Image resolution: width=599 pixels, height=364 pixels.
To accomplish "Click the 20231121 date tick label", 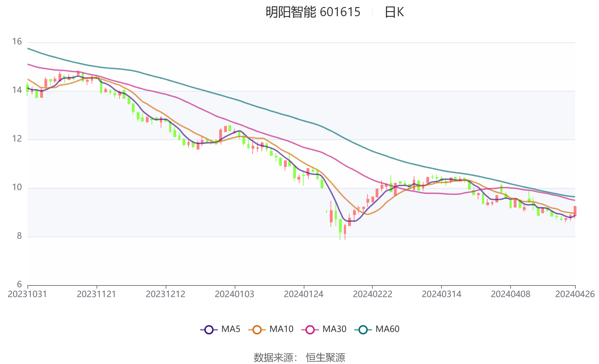I will click(x=97, y=294).
